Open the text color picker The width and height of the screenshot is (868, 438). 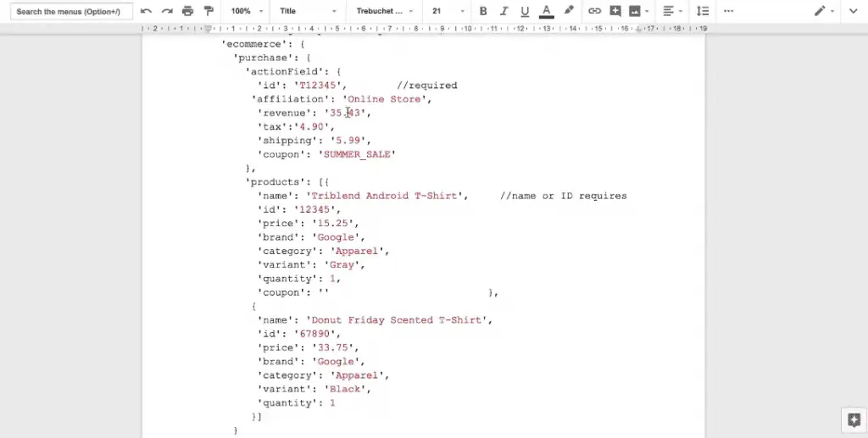coord(547,11)
